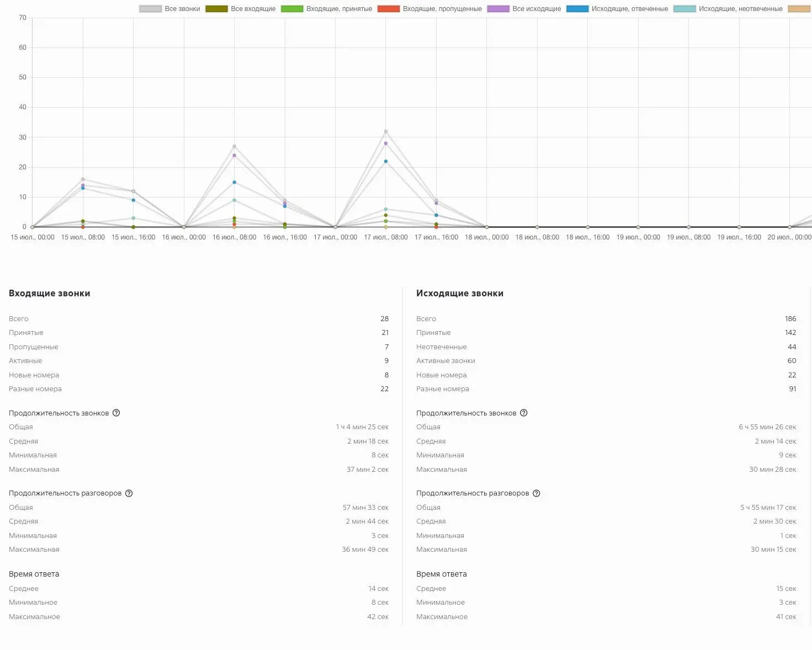
Task: Click y-axis label 70
Action: click(23, 18)
